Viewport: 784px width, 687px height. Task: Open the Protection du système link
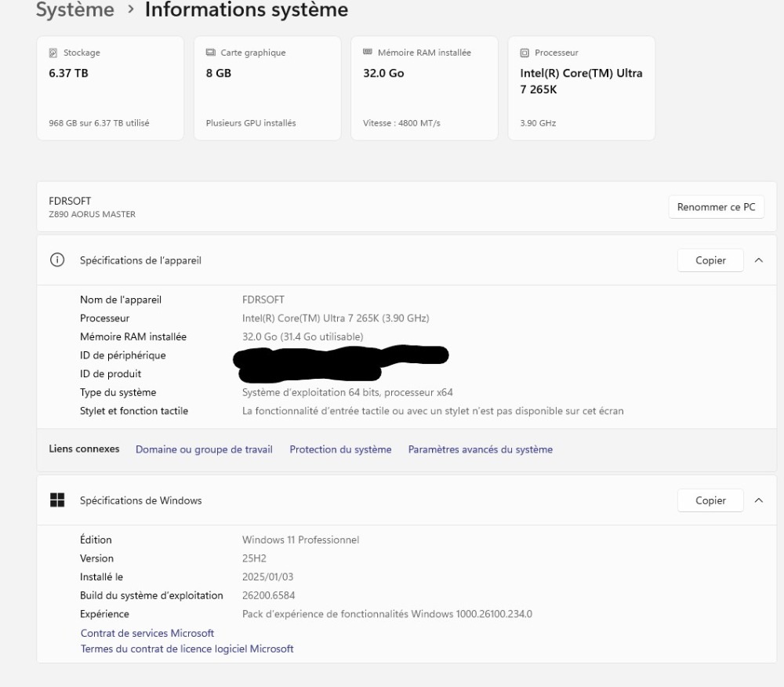point(340,449)
